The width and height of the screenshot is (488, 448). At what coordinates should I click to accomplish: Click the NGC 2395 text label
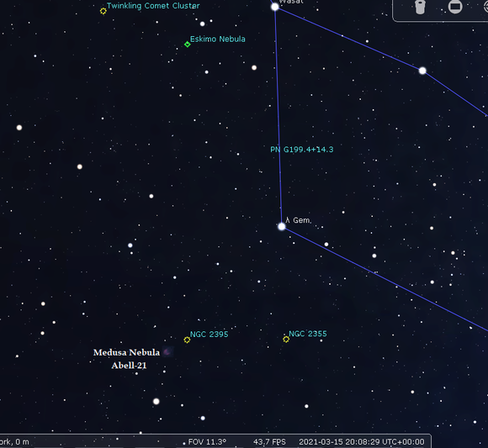(x=210, y=335)
